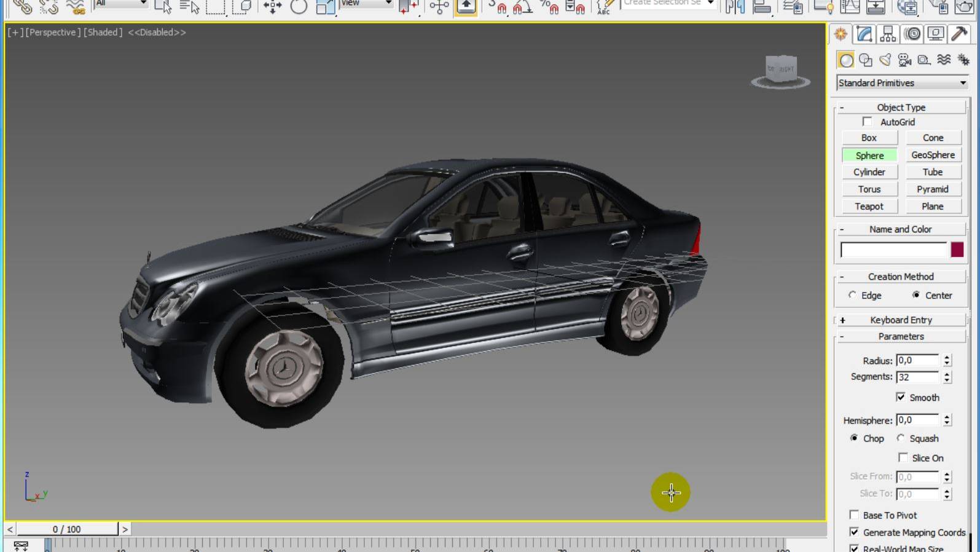This screenshot has width=980, height=552.
Task: Open Curve Editor from toolbar
Action: coord(850,6)
